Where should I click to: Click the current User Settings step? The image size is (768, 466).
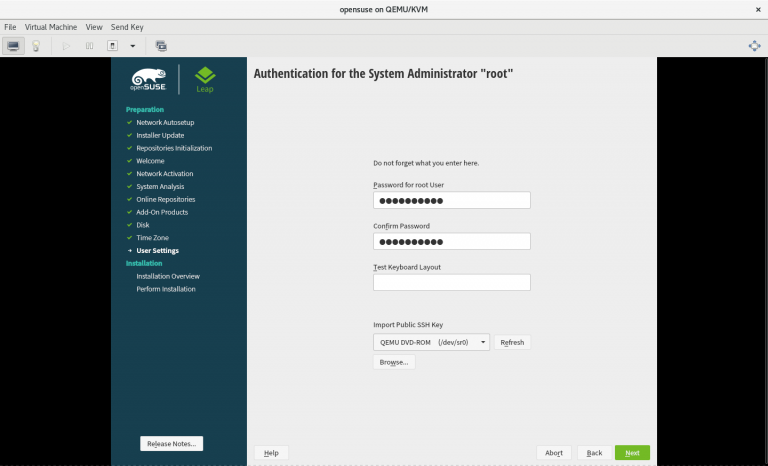[157, 250]
